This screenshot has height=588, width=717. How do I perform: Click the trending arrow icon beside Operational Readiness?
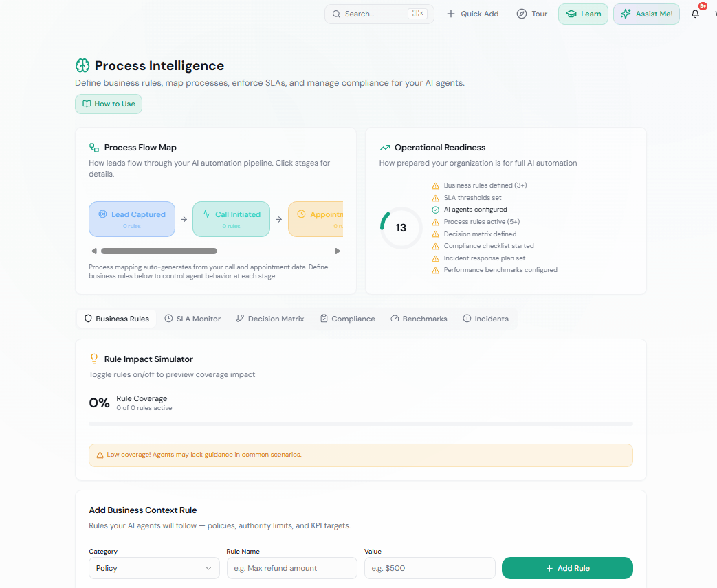385,147
